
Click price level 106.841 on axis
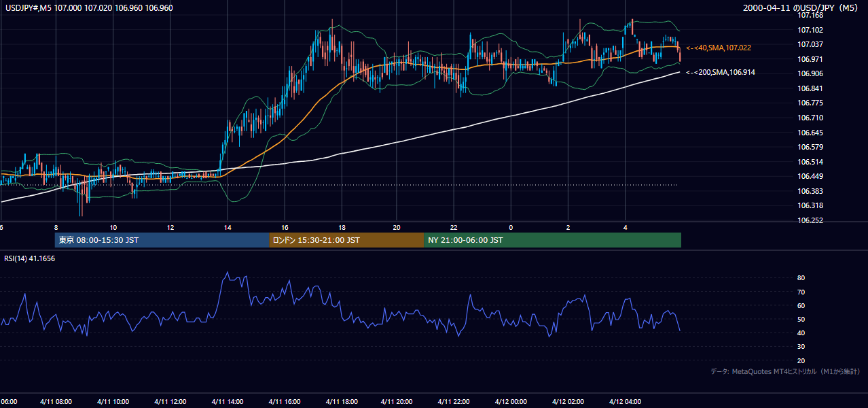coord(810,88)
